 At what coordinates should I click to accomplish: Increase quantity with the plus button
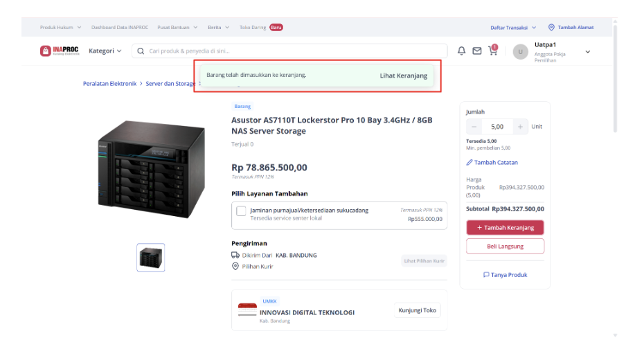pos(520,127)
